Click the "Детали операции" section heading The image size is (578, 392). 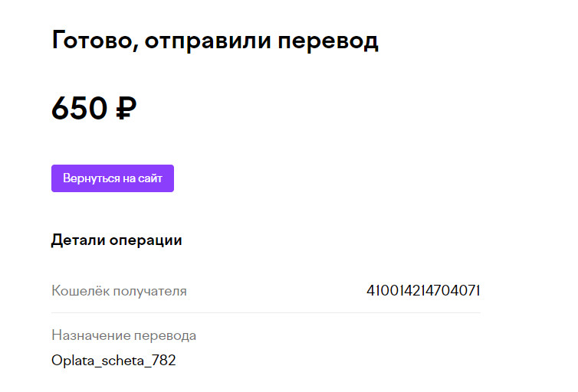point(117,240)
